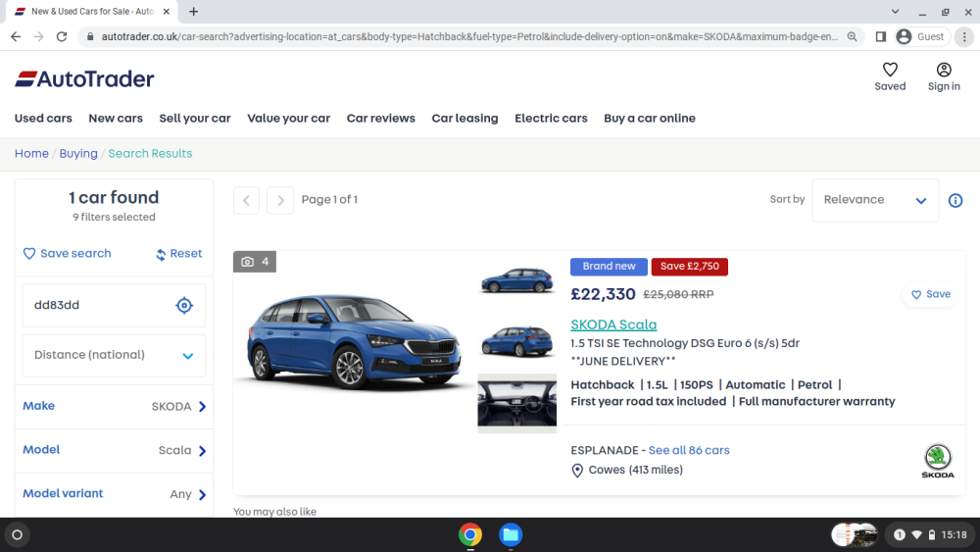Open the system tray clock area
This screenshot has width=980, height=552.
pyautogui.click(x=929, y=534)
